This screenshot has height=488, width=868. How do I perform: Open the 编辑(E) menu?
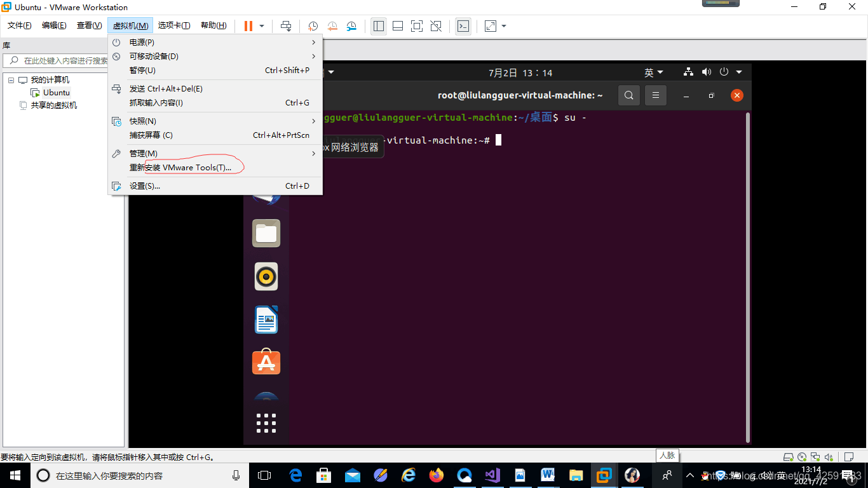(x=54, y=25)
